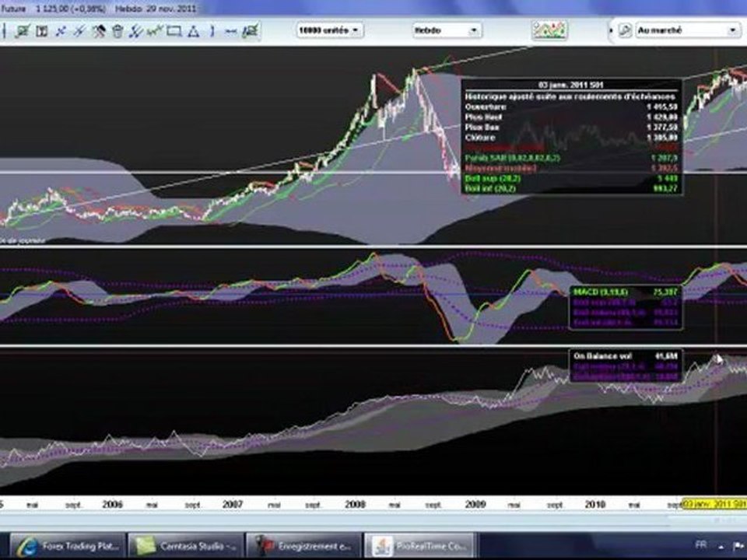Click the trash bin delete icon
747x560 pixels.
[x=117, y=31]
